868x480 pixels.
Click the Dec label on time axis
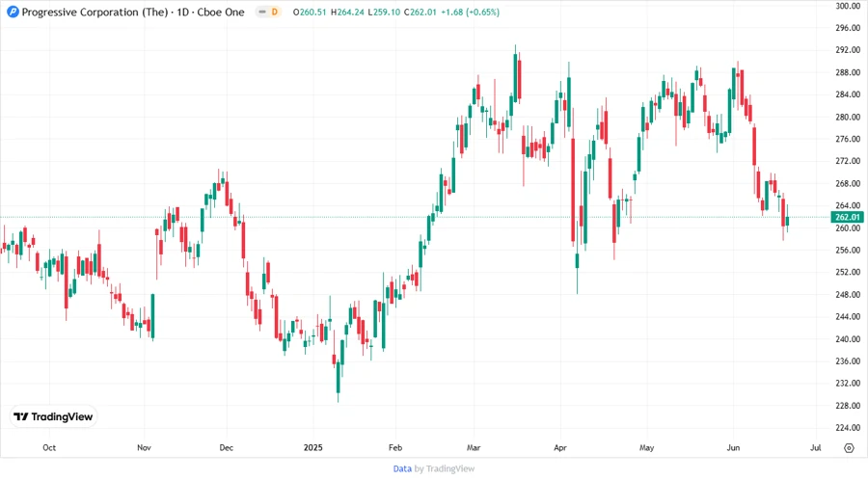coord(226,447)
